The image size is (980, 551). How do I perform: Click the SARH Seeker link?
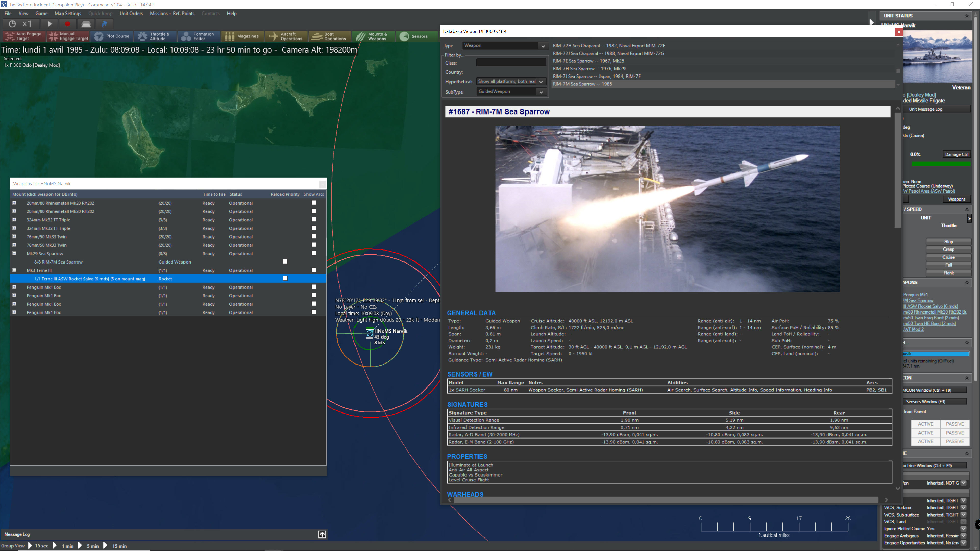[x=470, y=390]
